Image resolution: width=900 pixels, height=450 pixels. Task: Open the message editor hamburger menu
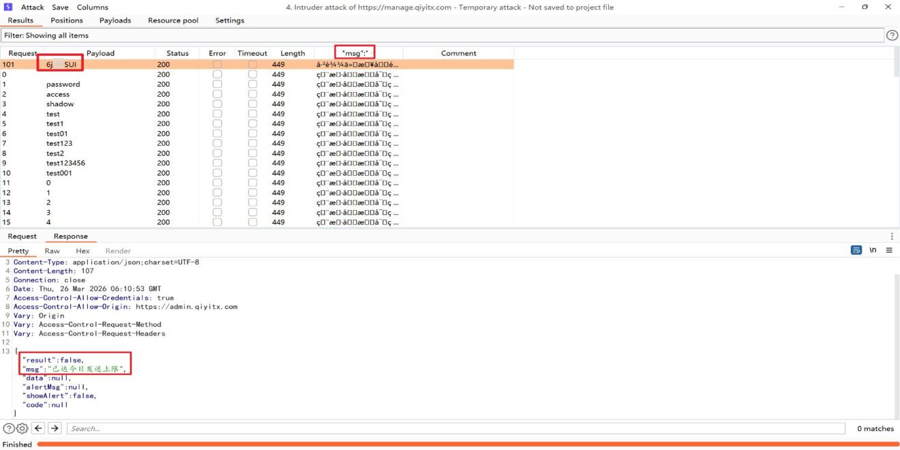[x=889, y=250]
